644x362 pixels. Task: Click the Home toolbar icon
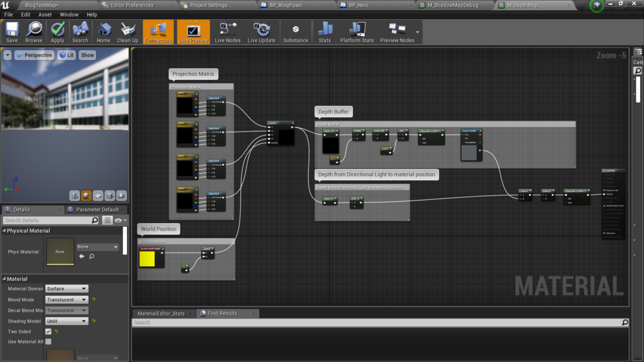tap(104, 32)
